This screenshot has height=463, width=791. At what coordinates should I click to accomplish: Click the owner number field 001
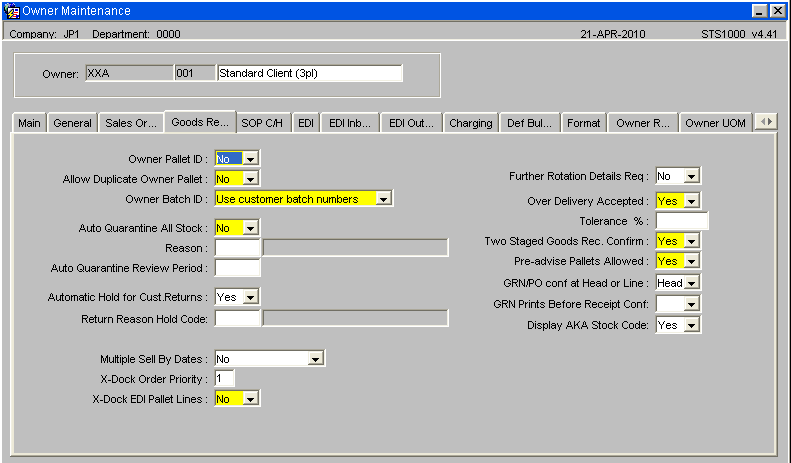click(195, 73)
